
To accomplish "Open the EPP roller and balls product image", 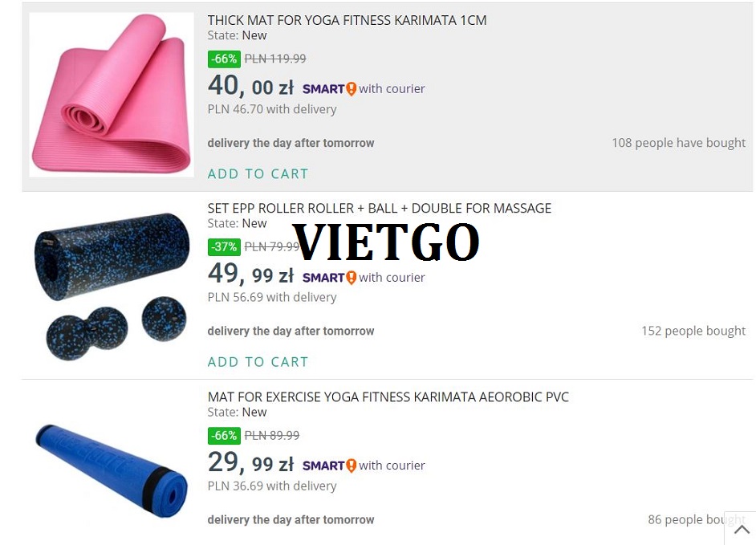I will coord(112,286).
